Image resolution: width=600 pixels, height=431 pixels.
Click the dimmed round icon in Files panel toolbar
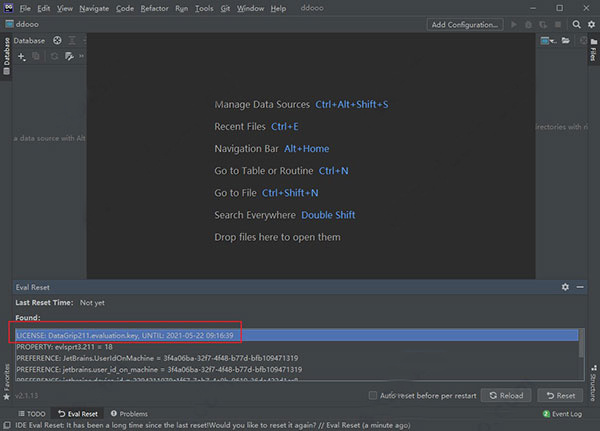coord(583,41)
